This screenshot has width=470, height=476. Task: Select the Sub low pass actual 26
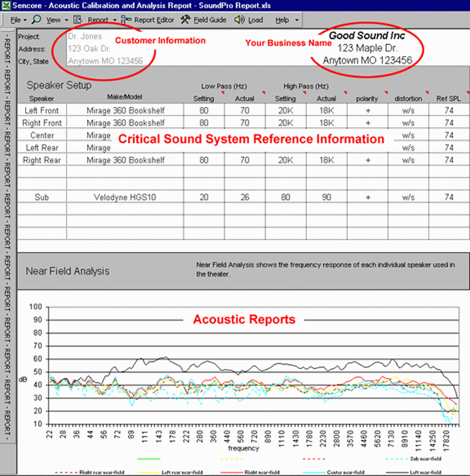(245, 197)
